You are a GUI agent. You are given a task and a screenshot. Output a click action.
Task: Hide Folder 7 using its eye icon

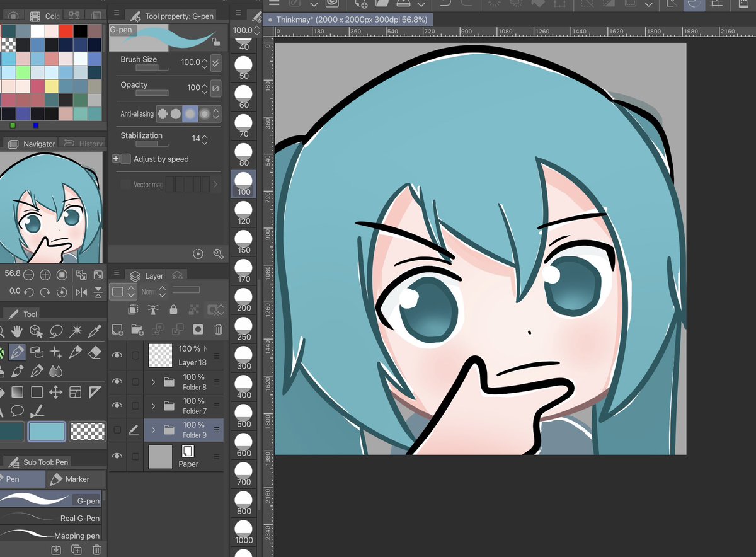117,406
